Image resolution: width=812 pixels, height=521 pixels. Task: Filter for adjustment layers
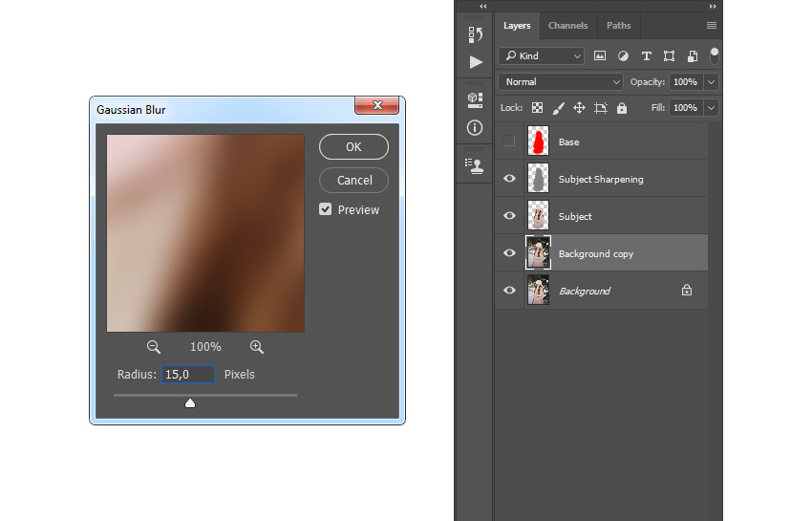[623, 56]
